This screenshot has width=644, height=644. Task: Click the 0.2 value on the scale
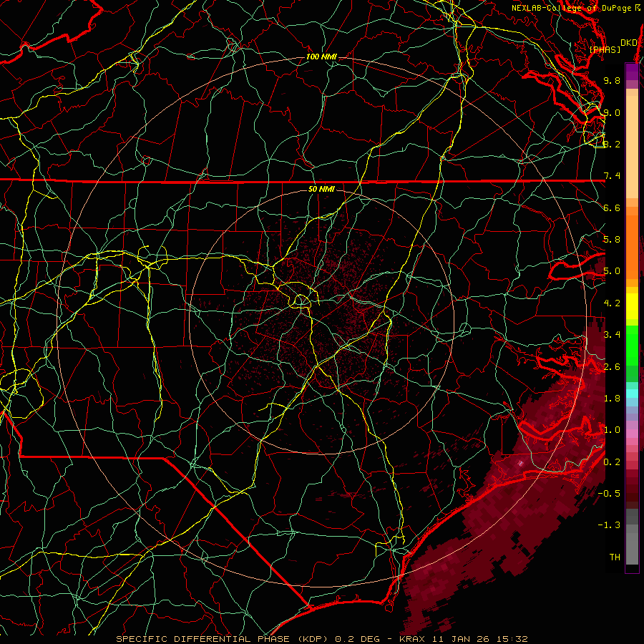612,462
